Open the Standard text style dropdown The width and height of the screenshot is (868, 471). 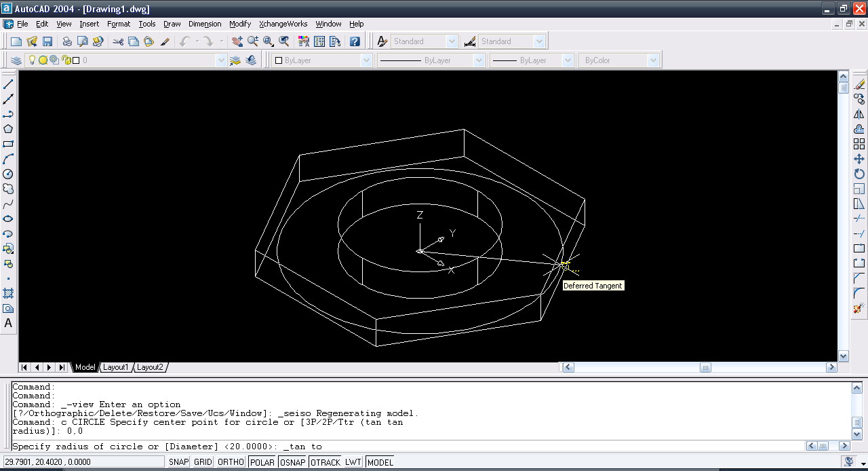(x=452, y=41)
